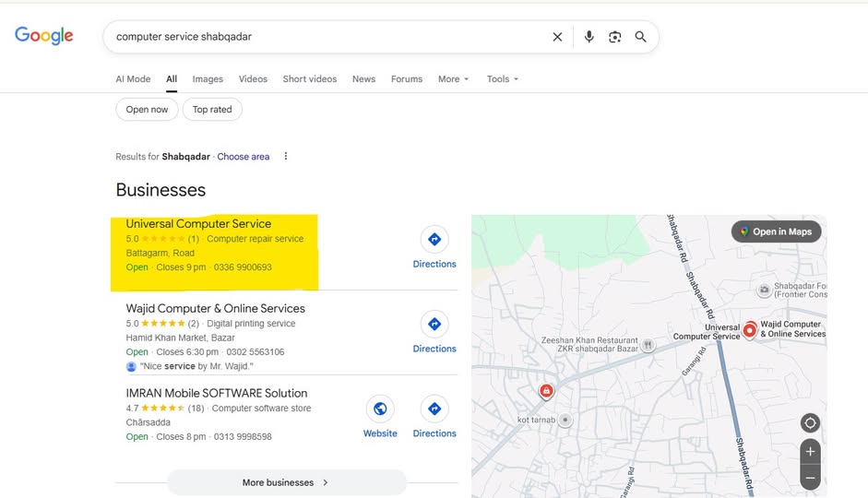Center map on my location
The image size is (868, 498).
click(810, 423)
